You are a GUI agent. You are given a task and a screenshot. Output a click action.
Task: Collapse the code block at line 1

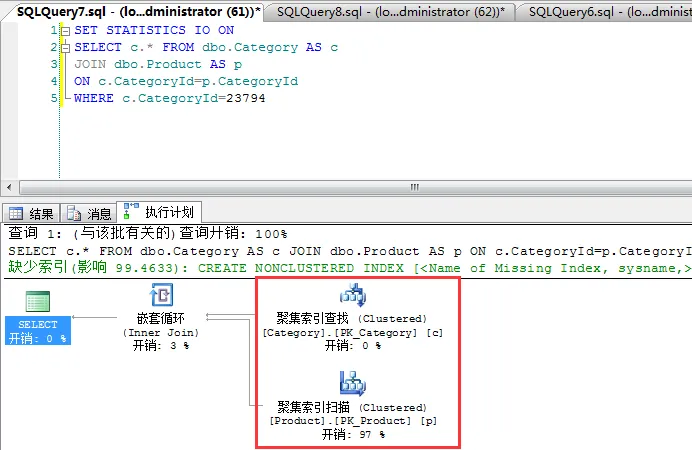[65, 31]
